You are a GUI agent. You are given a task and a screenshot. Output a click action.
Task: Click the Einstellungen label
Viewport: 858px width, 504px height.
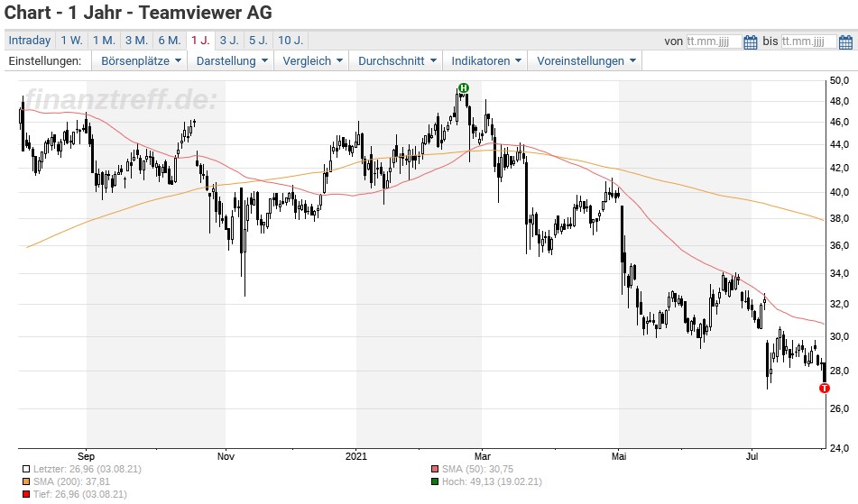coord(45,60)
